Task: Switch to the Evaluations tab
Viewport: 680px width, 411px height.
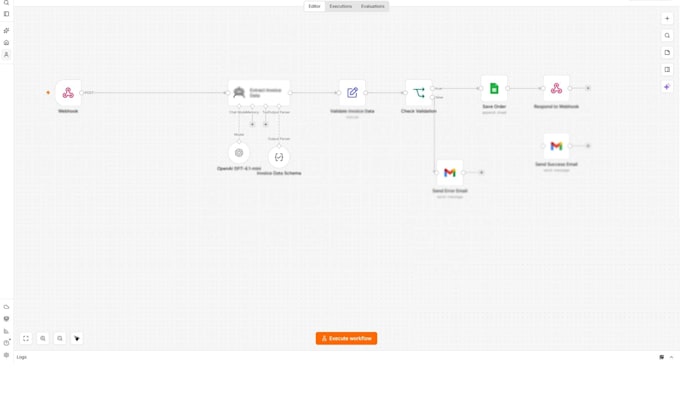Action: tap(373, 7)
